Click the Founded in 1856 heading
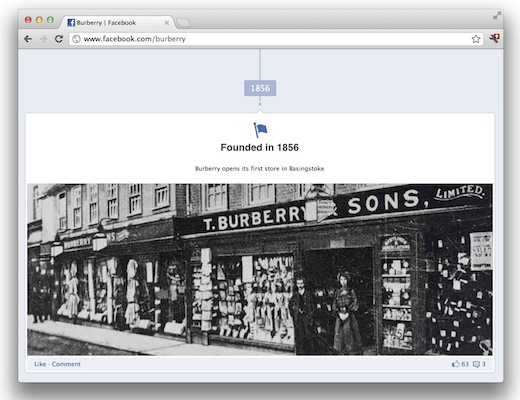The width and height of the screenshot is (520, 400). [x=260, y=147]
